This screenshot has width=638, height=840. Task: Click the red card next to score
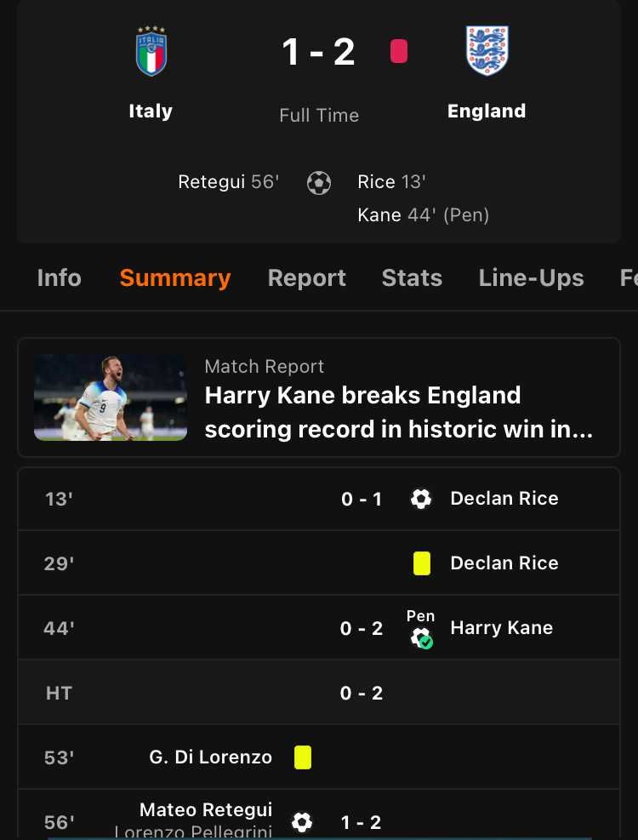(399, 52)
